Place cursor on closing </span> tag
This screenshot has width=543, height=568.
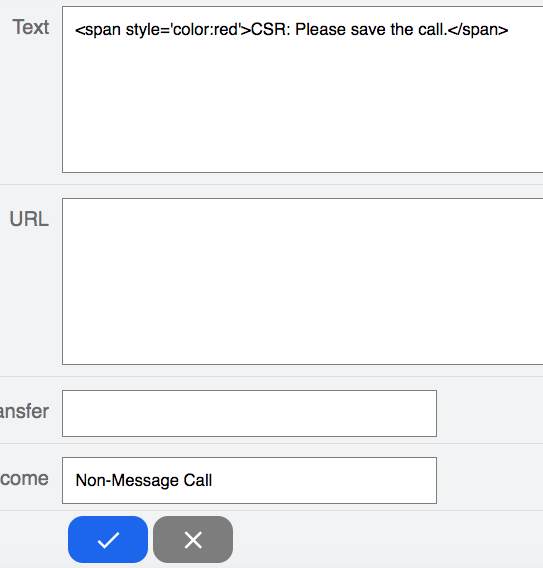point(478,29)
